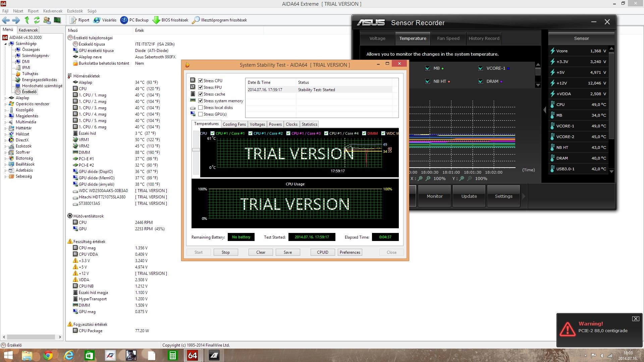This screenshot has height=362, width=644.
Task: Open PC Backup toolbar item
Action: pos(135,20)
